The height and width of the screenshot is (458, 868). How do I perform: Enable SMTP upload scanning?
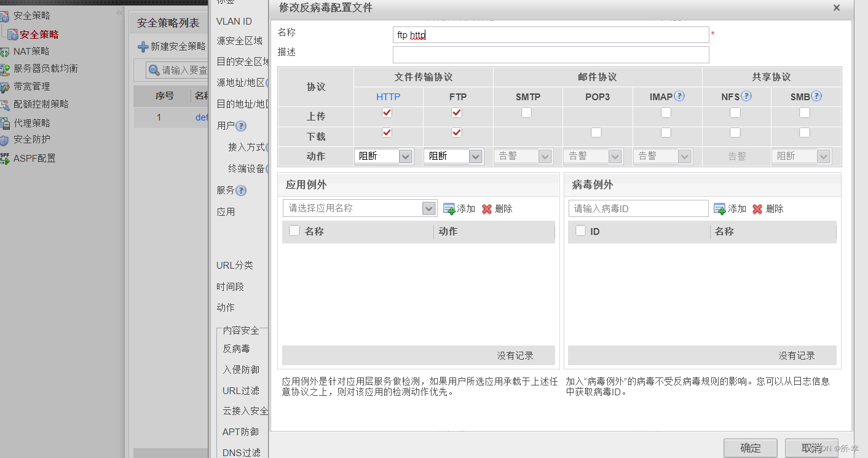pyautogui.click(x=526, y=113)
